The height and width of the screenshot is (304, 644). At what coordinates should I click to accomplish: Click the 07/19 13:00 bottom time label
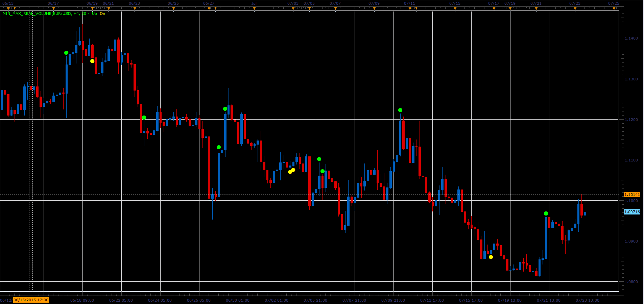[510, 300]
